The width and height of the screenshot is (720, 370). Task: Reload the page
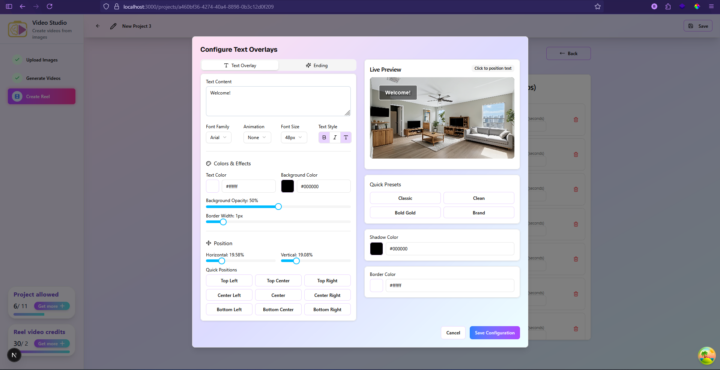(50, 6)
